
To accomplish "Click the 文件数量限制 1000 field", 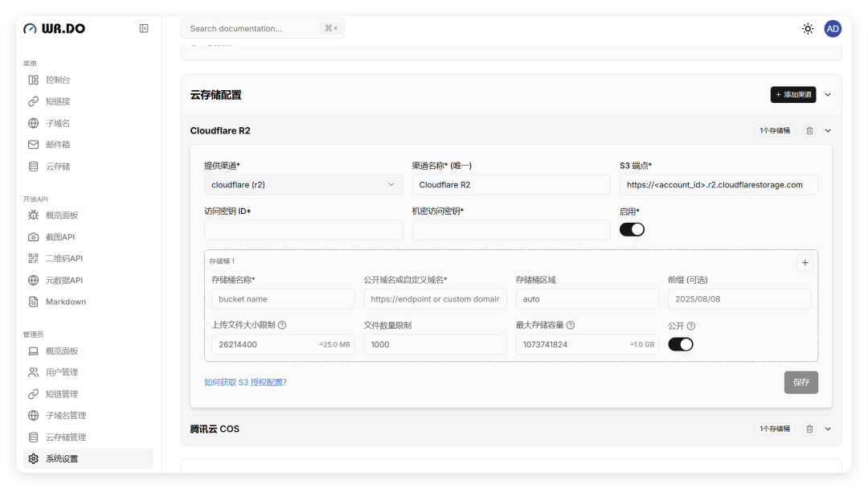I will pos(435,344).
